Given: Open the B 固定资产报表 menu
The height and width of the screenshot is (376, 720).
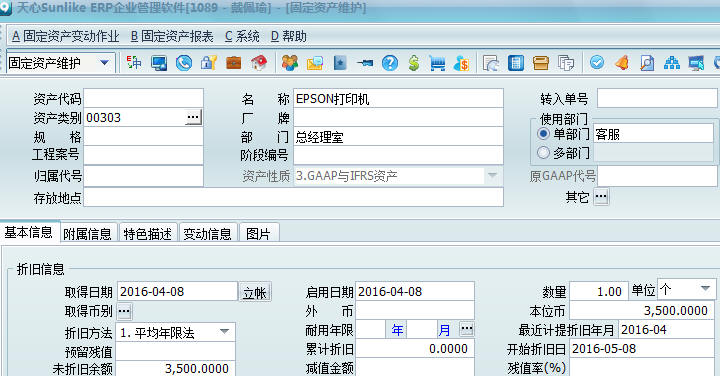Looking at the screenshot, I should point(172,36).
